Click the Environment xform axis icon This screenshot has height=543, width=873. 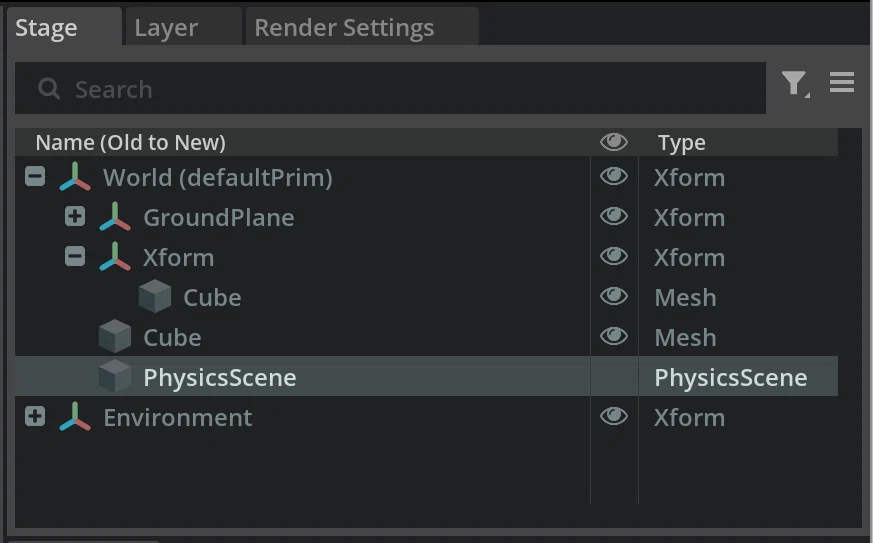[75, 417]
